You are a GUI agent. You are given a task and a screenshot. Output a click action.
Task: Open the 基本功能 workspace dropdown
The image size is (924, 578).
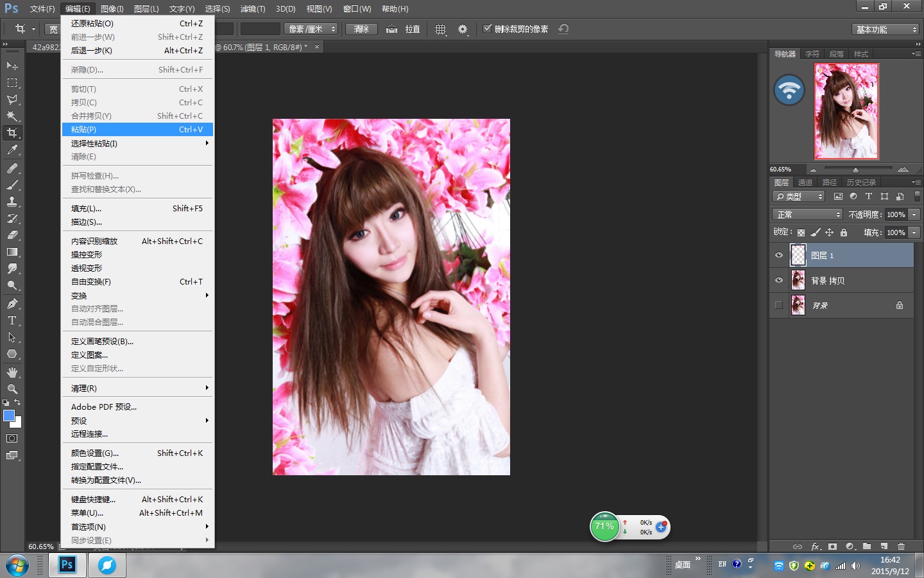886,30
